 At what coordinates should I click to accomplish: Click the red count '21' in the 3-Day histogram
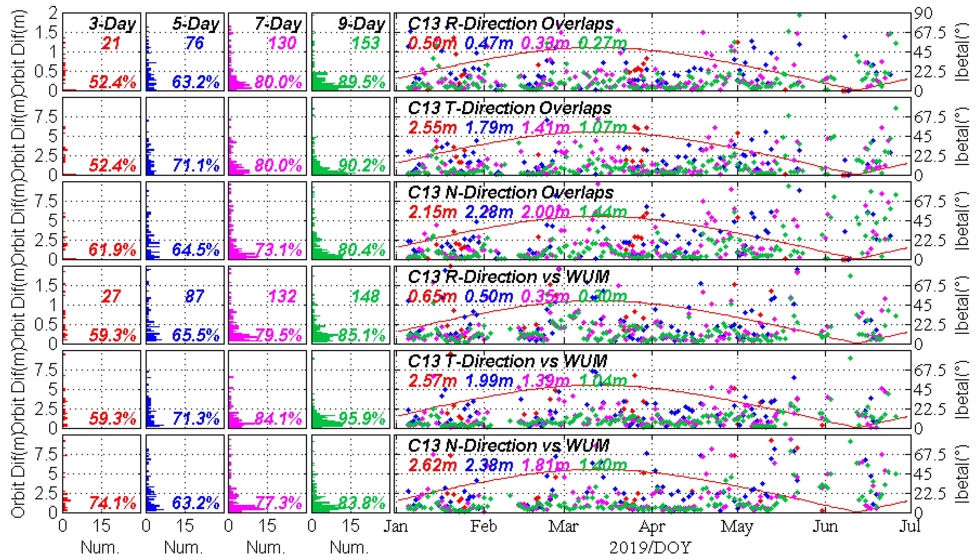[112, 43]
